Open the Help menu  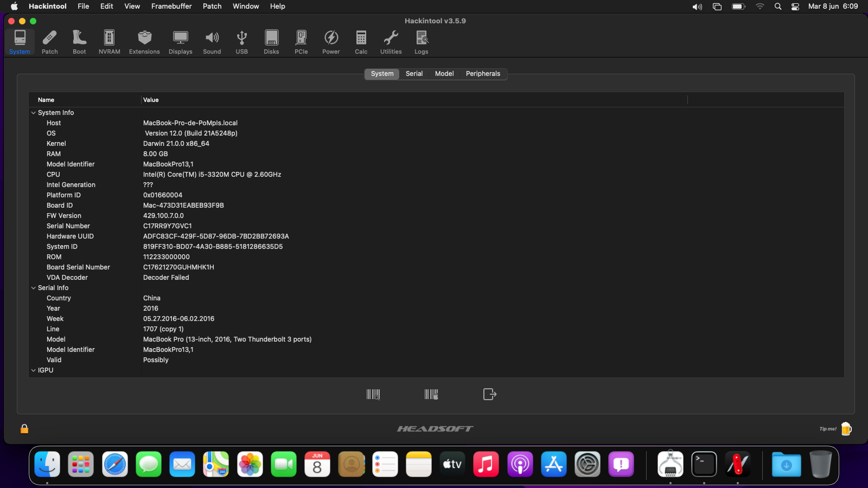click(278, 7)
